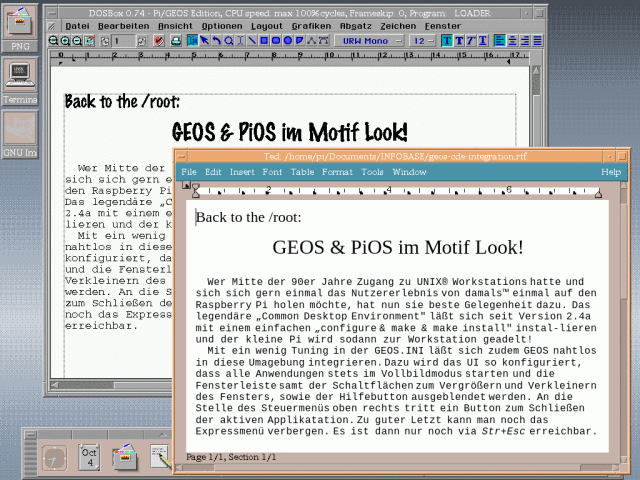Open the Layout menu
This screenshot has height=480, width=640.
pos(267,26)
